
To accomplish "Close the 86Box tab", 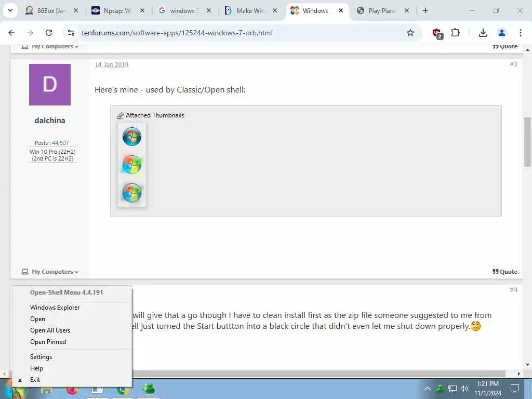I will pyautogui.click(x=76, y=10).
